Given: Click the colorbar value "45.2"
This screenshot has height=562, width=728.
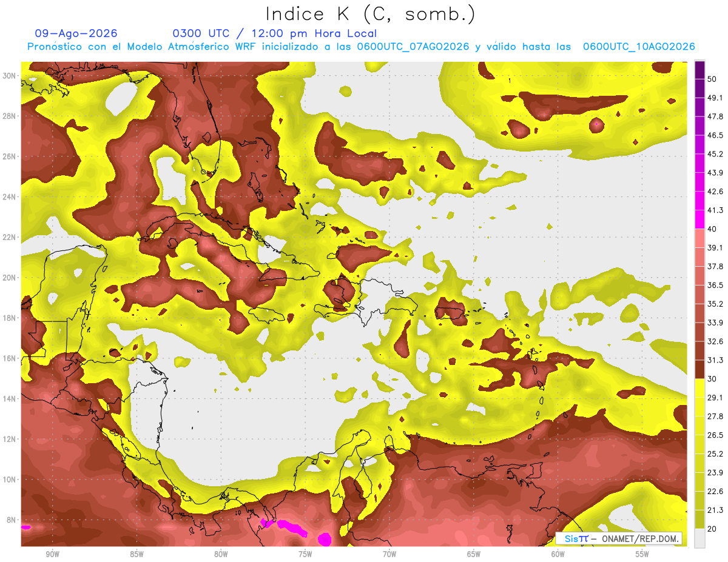Looking at the screenshot, I should (715, 154).
